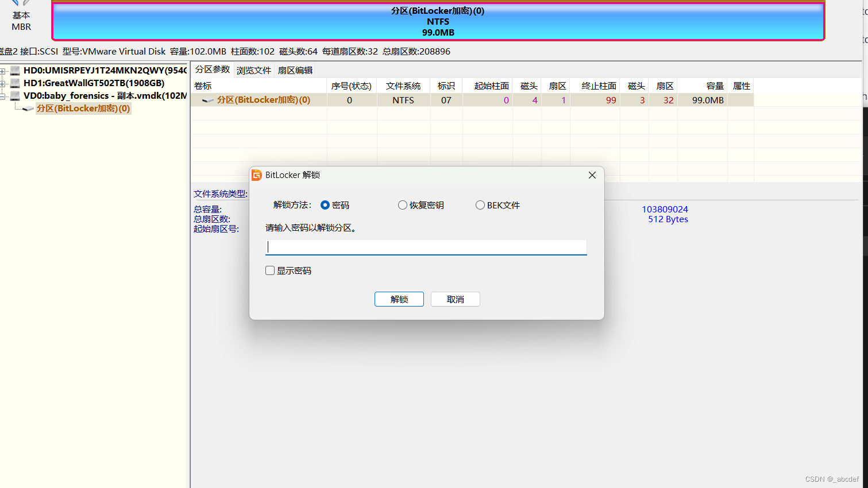Click the 起始扇区号 label
Viewport: 868px width, 488px height.
(x=216, y=228)
